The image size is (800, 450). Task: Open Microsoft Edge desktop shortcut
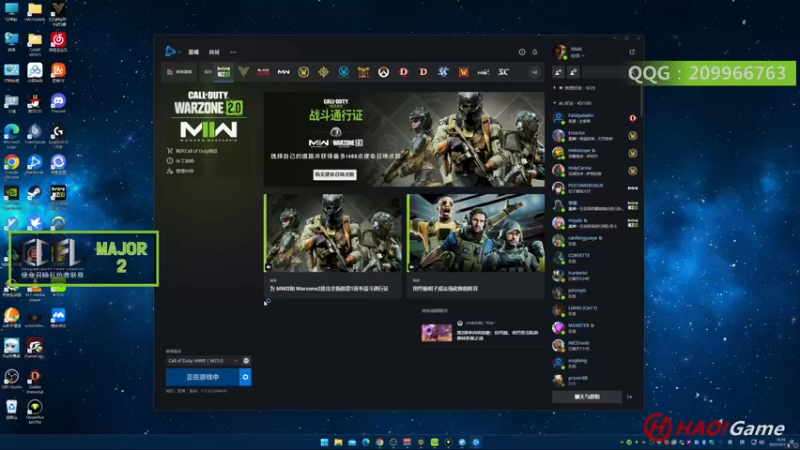point(11,135)
